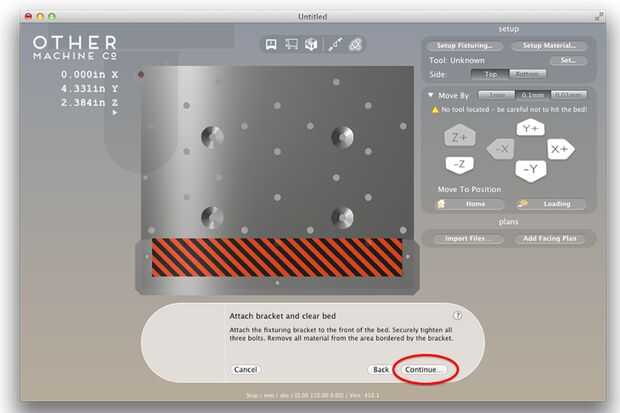Collapse the Move By disclosure triangle
Viewport: 620px width, 413px height.
click(431, 95)
